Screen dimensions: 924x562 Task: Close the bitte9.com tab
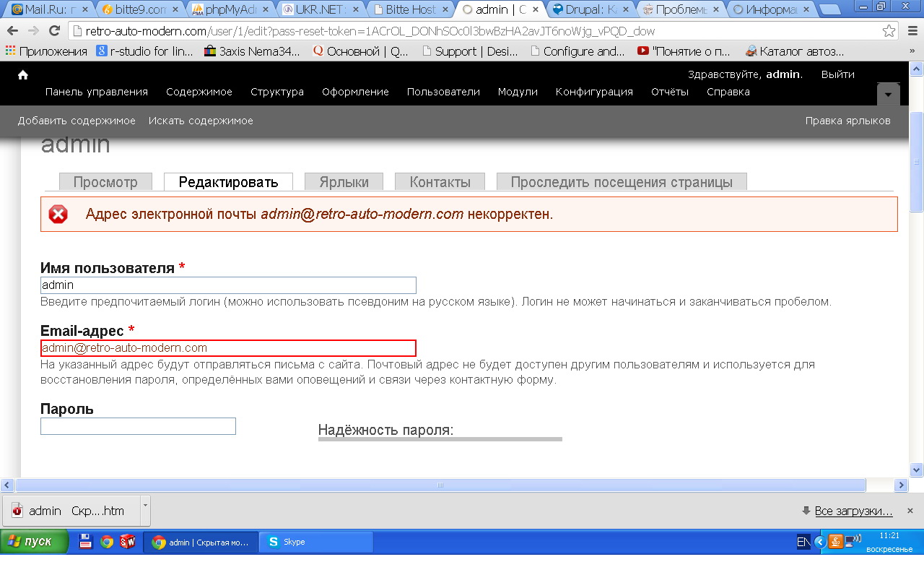point(175,10)
